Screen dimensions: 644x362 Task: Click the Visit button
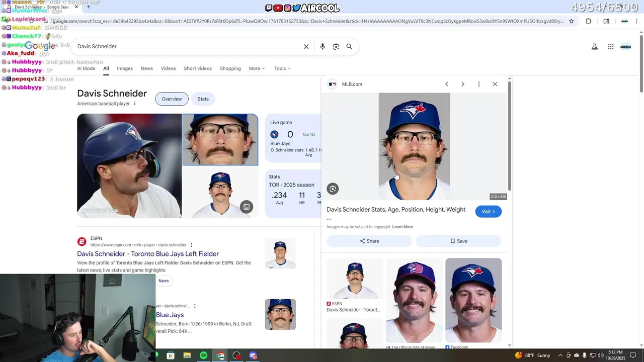click(489, 211)
